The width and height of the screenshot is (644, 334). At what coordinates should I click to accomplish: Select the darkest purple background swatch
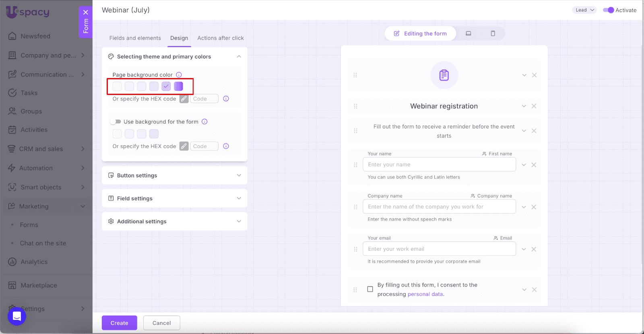tap(178, 86)
